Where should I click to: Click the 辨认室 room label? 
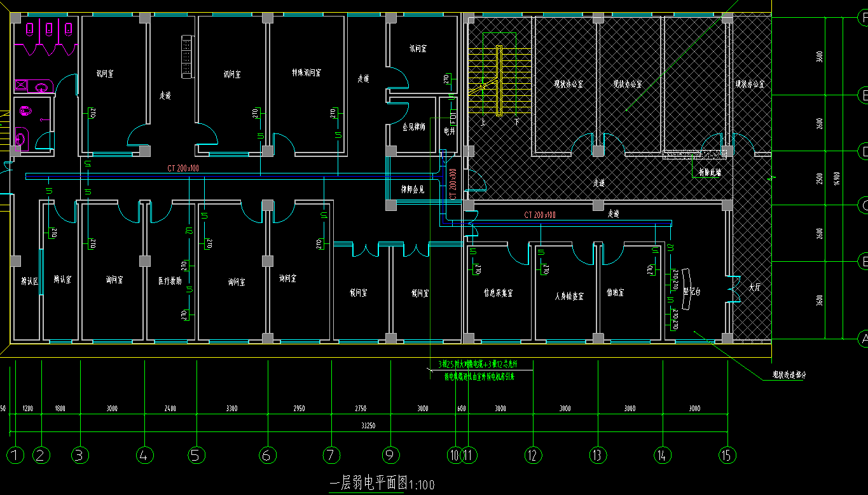tap(63, 279)
